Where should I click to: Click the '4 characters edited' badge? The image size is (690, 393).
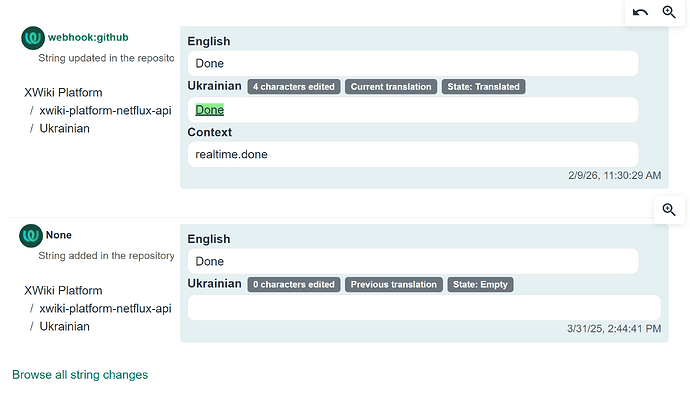(x=294, y=87)
